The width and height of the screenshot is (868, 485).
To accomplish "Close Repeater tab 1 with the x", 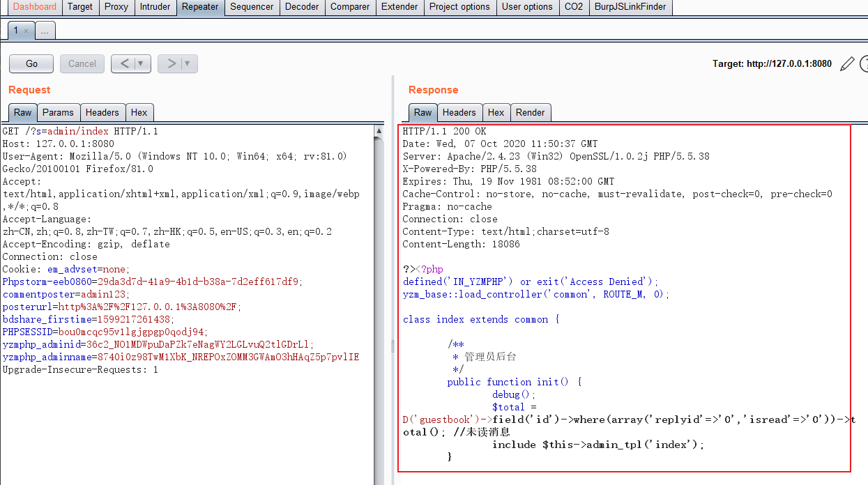I will [26, 31].
